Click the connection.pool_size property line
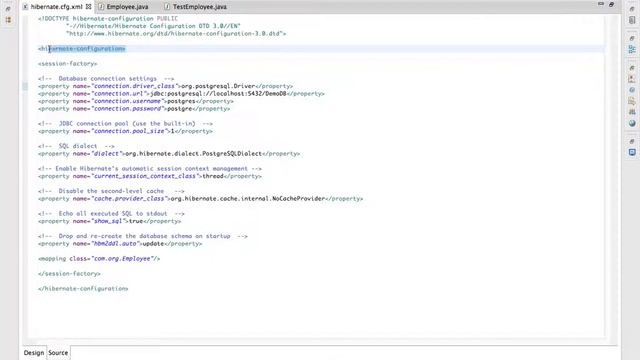 pyautogui.click(x=125, y=131)
